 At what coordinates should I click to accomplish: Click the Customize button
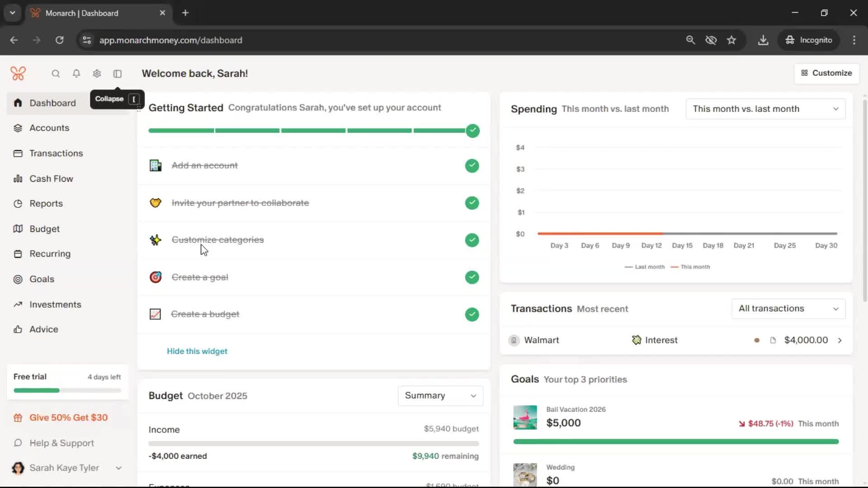[x=826, y=73]
